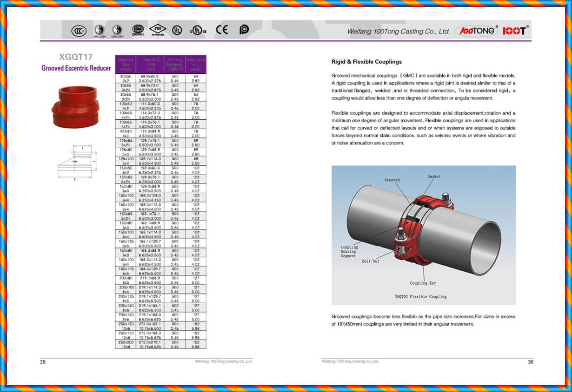The image size is (572, 392).
Task: Open the 100TONG oval logo
Action: (x=476, y=30)
